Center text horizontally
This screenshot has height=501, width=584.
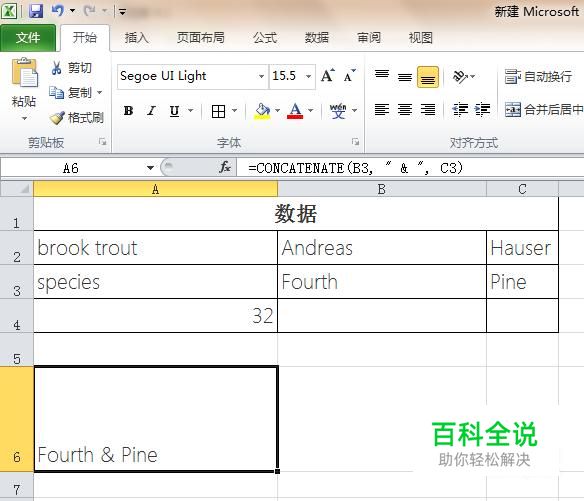[x=405, y=110]
